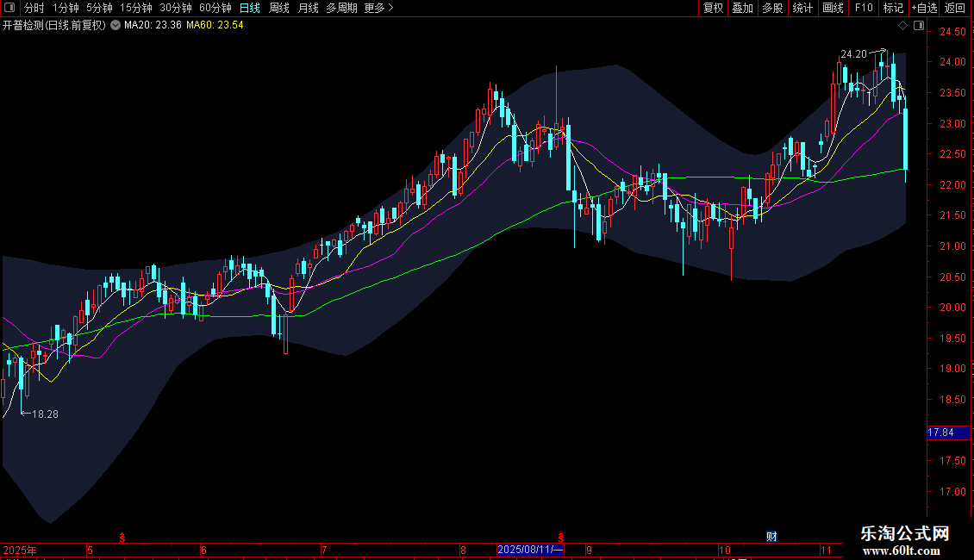Click the red S marker near month 5
This screenshot has height=560, width=974.
click(122, 538)
